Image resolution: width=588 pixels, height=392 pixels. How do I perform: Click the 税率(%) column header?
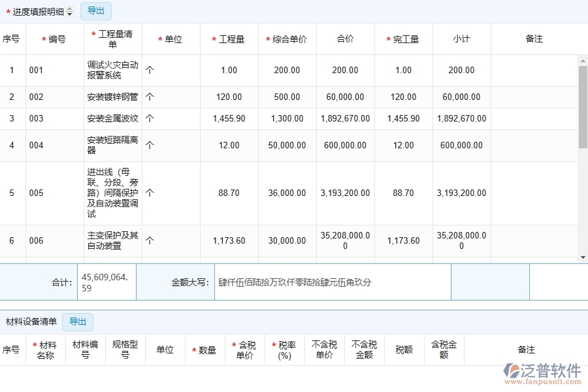pyautogui.click(x=284, y=350)
